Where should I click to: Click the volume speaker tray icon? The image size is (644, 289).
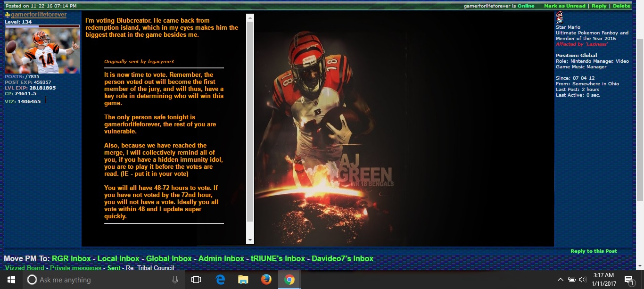pos(582,280)
